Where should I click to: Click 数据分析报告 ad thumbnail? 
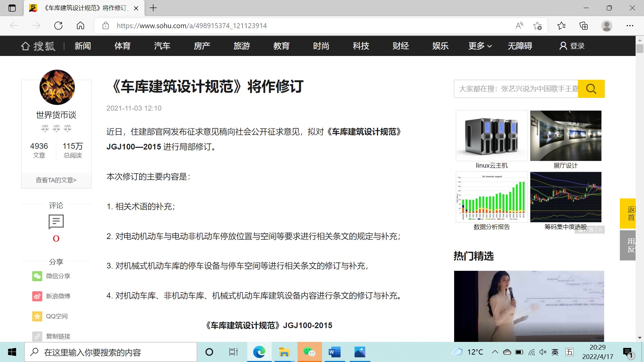pyautogui.click(x=492, y=197)
